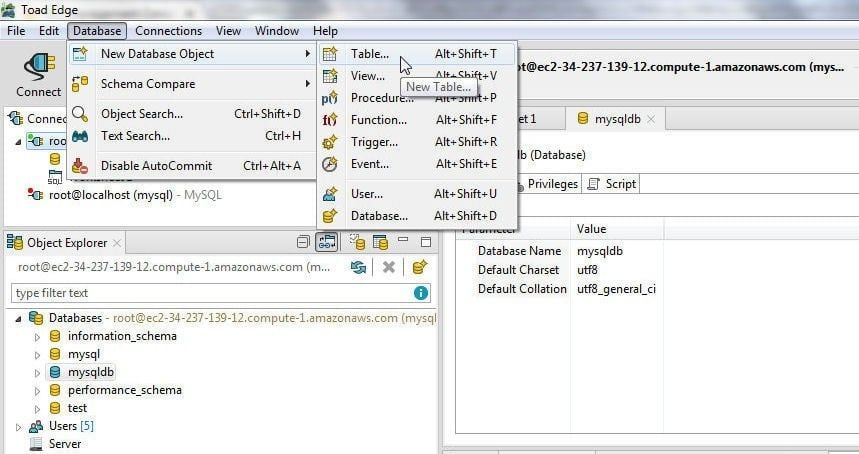Click the gray X disconnect icon
The height and width of the screenshot is (454, 859).
click(x=388, y=267)
